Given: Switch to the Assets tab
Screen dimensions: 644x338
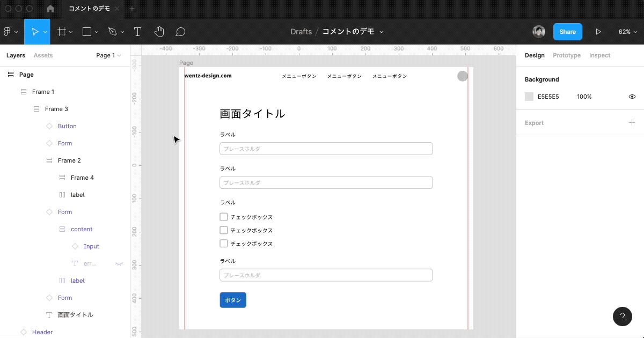Looking at the screenshot, I should [43, 55].
